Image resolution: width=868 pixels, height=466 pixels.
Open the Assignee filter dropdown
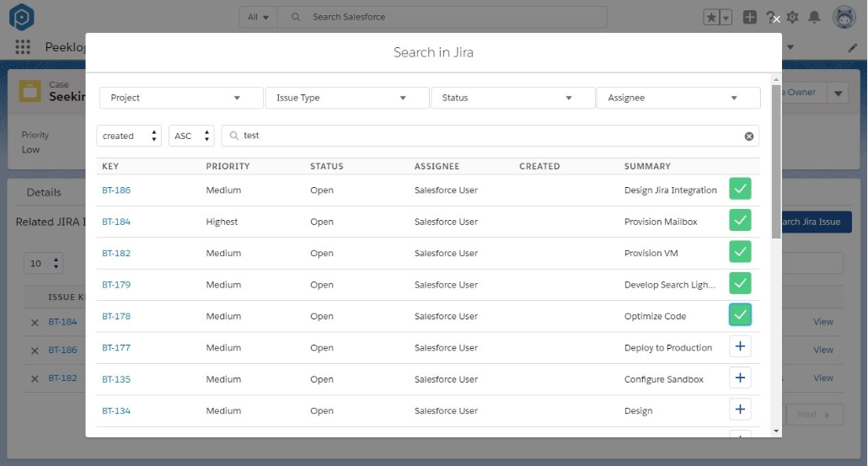(x=678, y=98)
